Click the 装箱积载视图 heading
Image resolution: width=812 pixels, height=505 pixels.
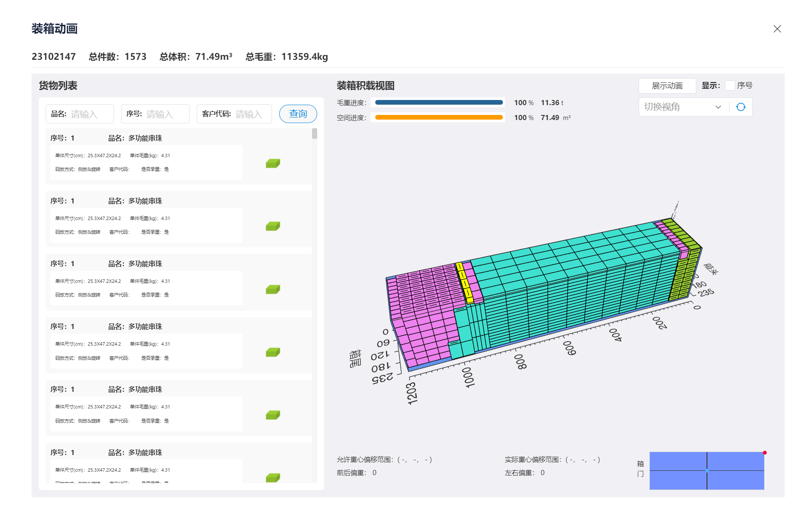365,85
